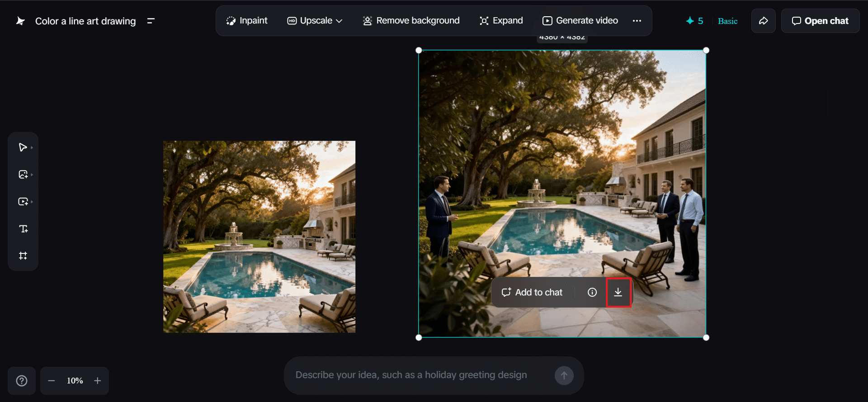Download the selected image

tap(618, 292)
